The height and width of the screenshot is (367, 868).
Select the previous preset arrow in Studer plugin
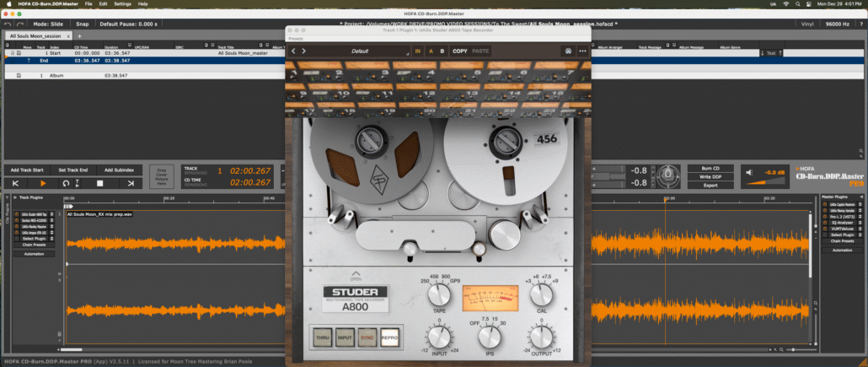pos(293,51)
